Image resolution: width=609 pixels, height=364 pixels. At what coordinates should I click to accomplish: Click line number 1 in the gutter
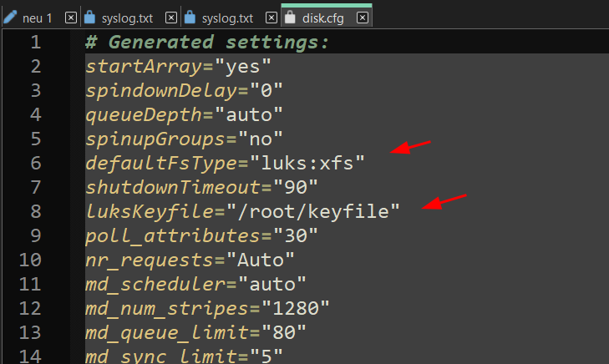click(36, 42)
